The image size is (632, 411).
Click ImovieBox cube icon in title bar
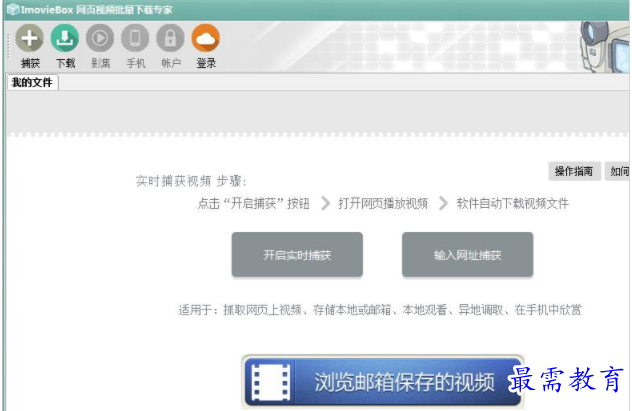pyautogui.click(x=13, y=9)
